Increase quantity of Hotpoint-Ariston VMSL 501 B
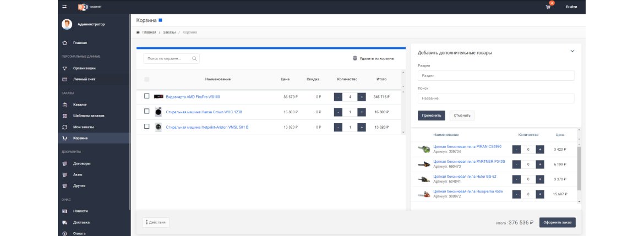Screen dimensions: 644x236 (x=362, y=127)
